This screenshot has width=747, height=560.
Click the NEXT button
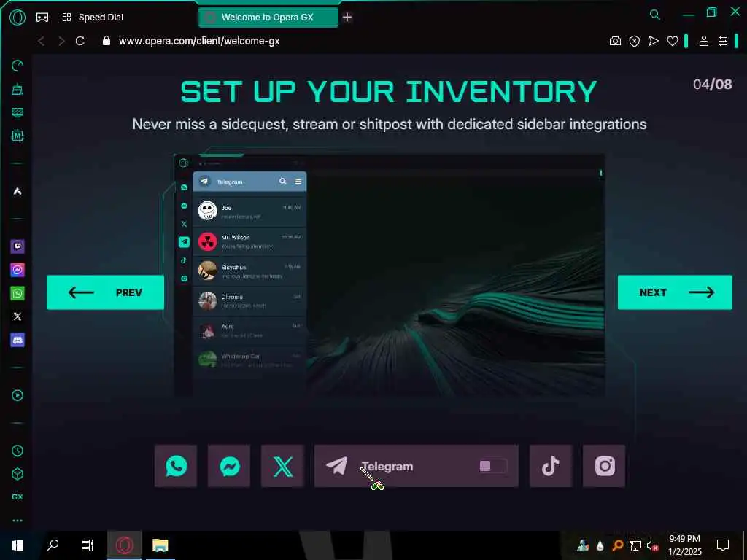pyautogui.click(x=675, y=292)
